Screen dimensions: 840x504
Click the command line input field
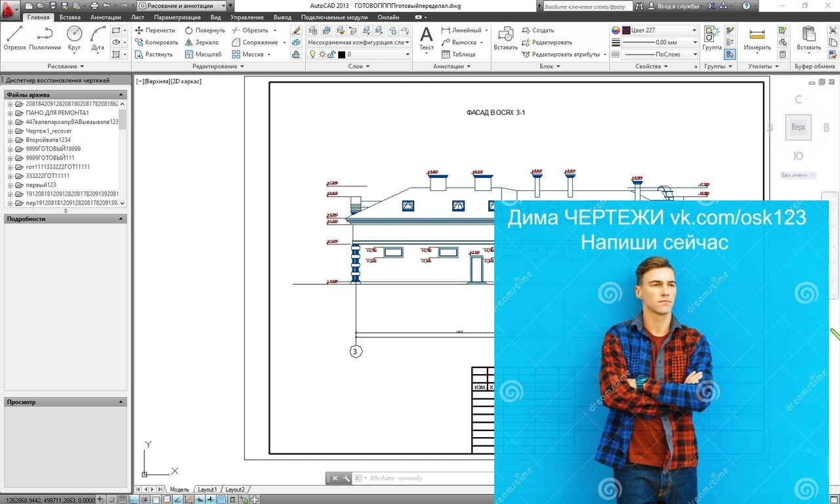click(427, 478)
